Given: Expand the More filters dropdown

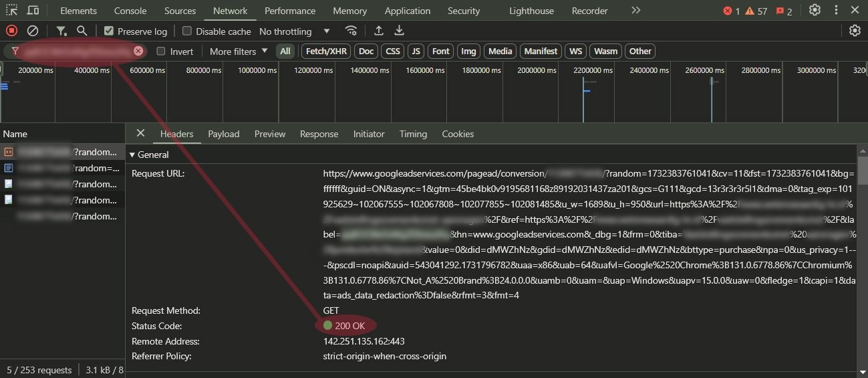Looking at the screenshot, I should 239,52.
